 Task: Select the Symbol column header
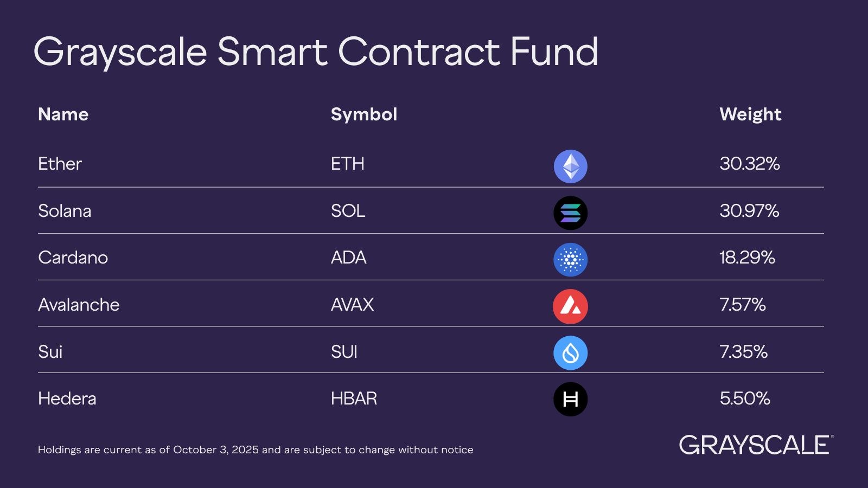pos(364,114)
